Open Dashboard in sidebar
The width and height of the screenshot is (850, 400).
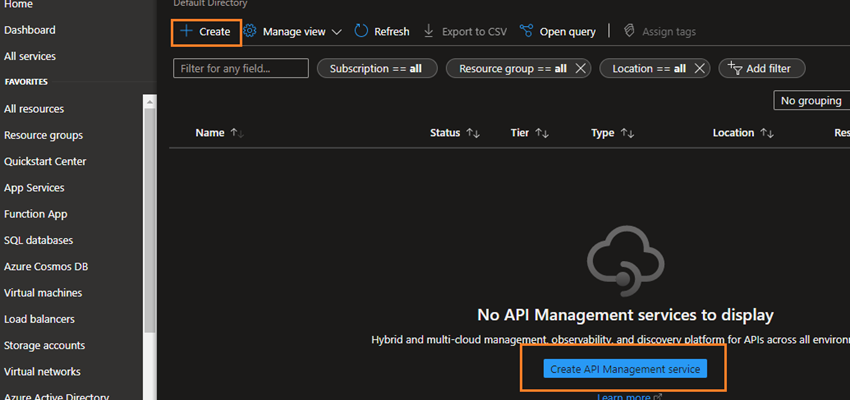[30, 30]
